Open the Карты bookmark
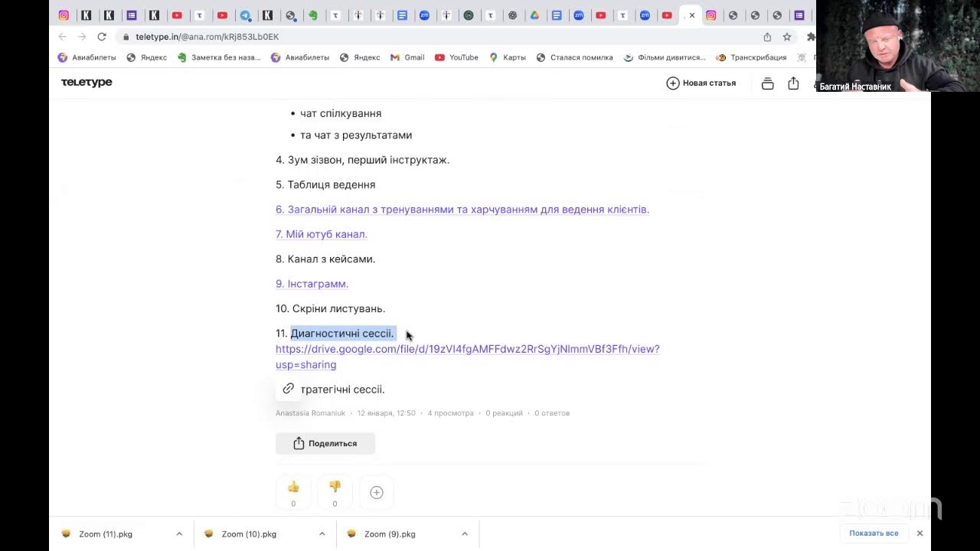This screenshot has width=980, height=551. pyautogui.click(x=507, y=57)
